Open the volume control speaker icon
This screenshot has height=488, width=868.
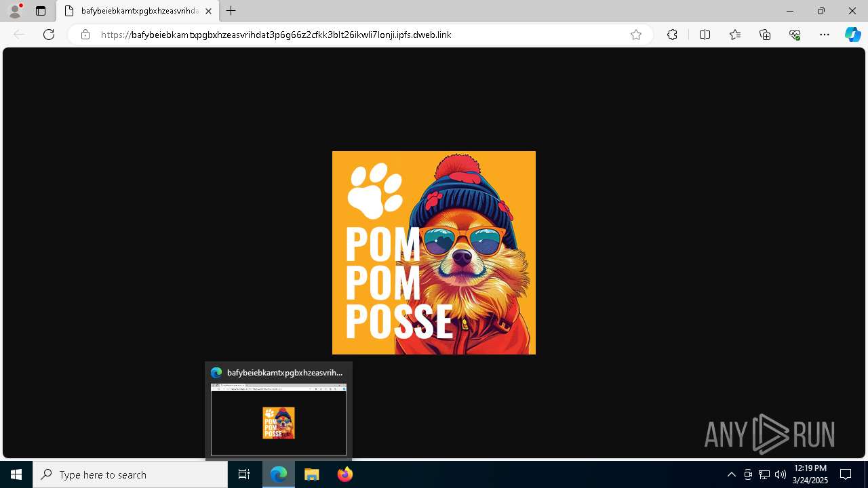coord(781,474)
